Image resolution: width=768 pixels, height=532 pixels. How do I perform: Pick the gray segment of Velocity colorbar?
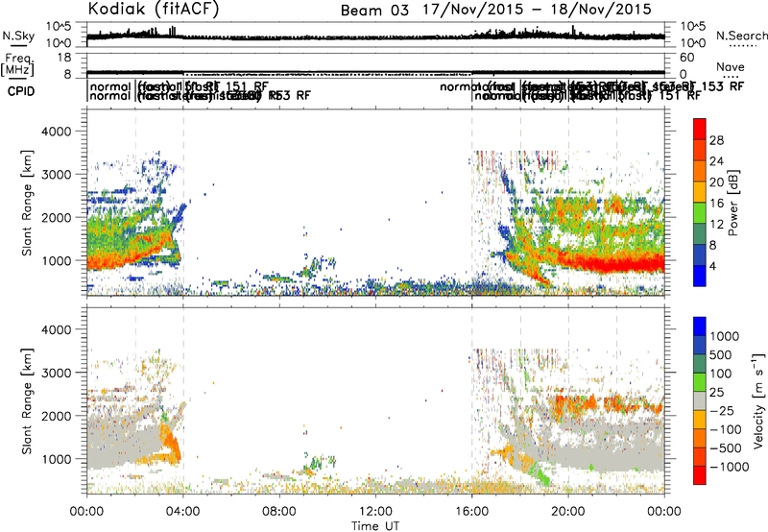pyautogui.click(x=700, y=401)
